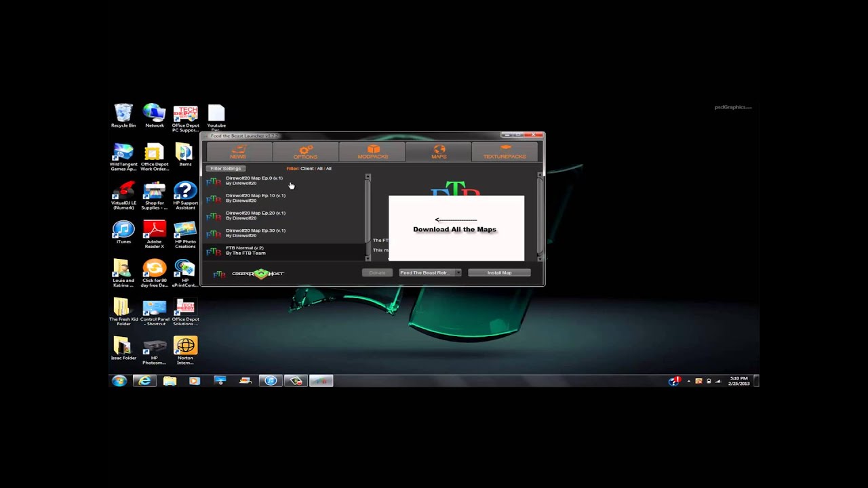This screenshot has height=488, width=868.
Task: Select The Fresh Kid Folder icon
Action: coord(123,312)
